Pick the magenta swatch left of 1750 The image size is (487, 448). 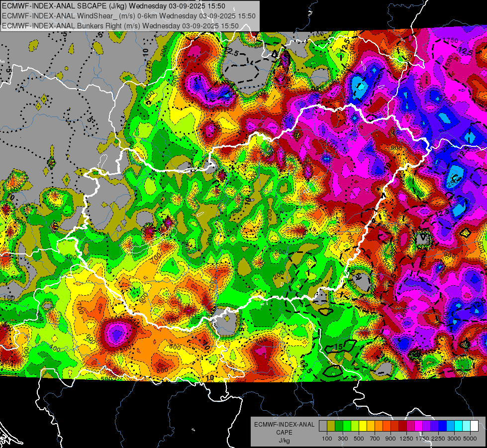(419, 426)
